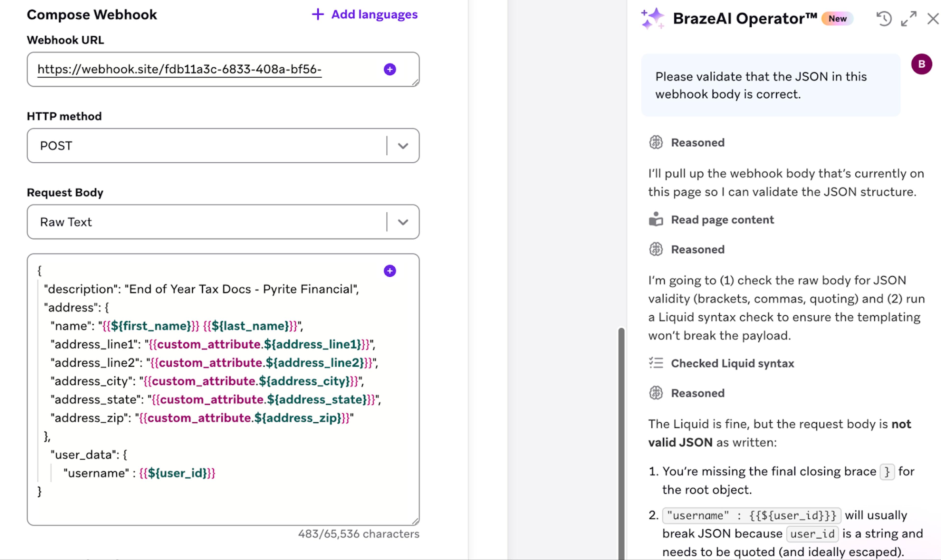Expand the Checked Liquid syntax step

click(x=732, y=363)
